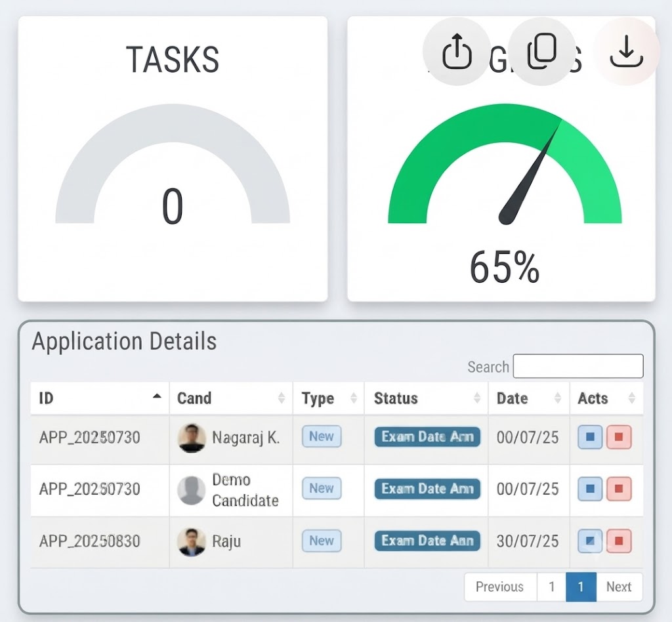
Task: Go to the Next page
Action: click(x=619, y=587)
